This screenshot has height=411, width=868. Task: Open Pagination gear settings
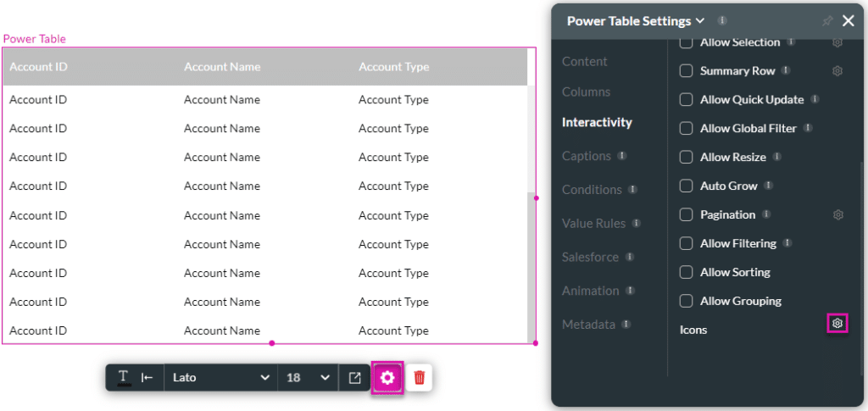pyautogui.click(x=837, y=215)
